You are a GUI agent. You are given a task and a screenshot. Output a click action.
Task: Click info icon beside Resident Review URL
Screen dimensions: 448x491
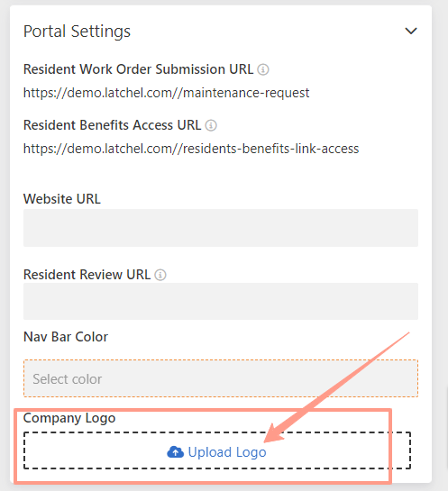tap(160, 275)
